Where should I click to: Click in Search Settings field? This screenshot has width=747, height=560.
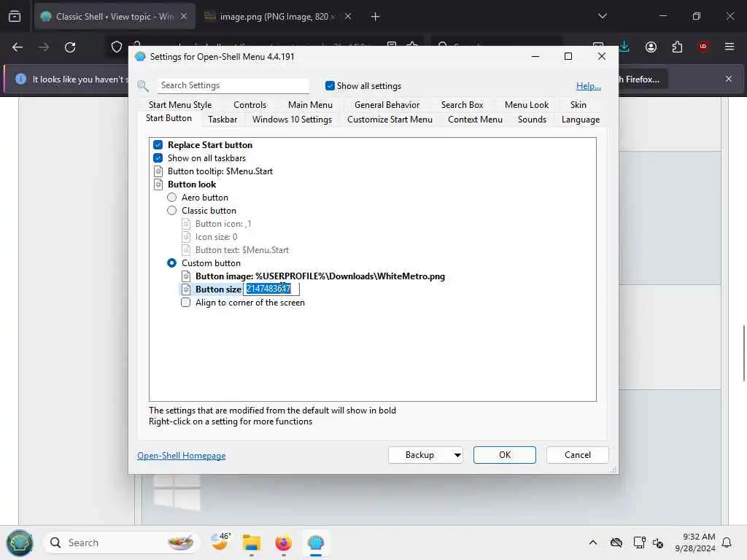(233, 85)
